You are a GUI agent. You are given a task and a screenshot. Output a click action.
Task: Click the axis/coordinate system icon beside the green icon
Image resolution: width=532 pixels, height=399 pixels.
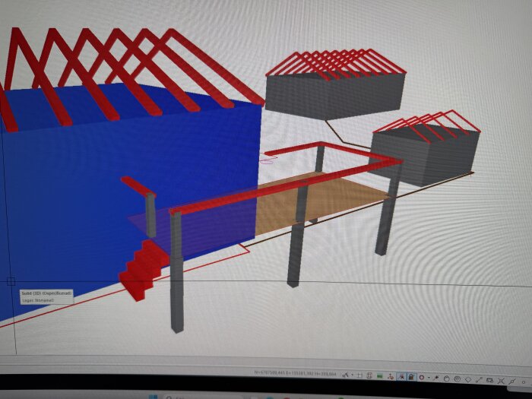tap(391, 376)
